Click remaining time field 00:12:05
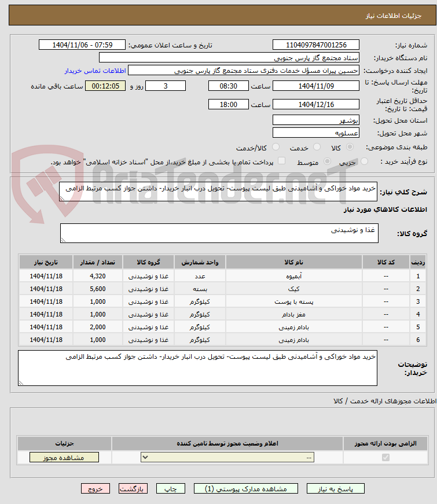This screenshot has width=437, height=504. pos(105,86)
